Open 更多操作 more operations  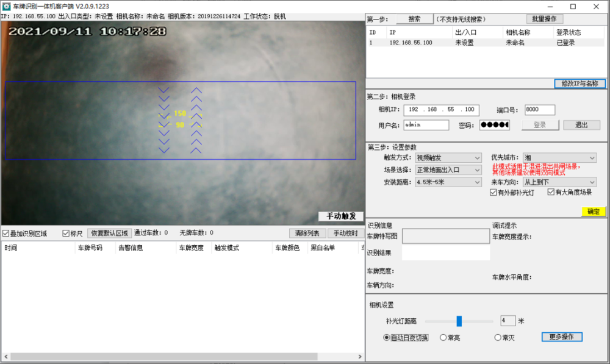tap(562, 337)
